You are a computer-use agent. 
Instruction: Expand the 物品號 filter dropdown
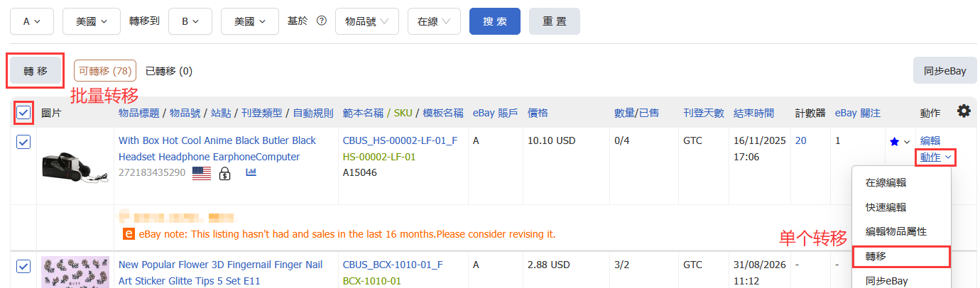pyautogui.click(x=367, y=21)
